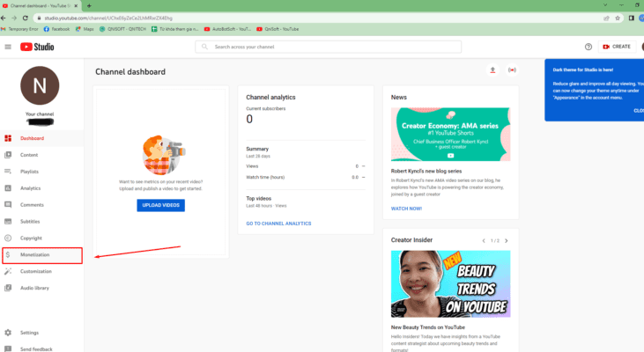The height and width of the screenshot is (352, 644).
Task: Click the WATCH NOW! link
Action: [406, 209]
